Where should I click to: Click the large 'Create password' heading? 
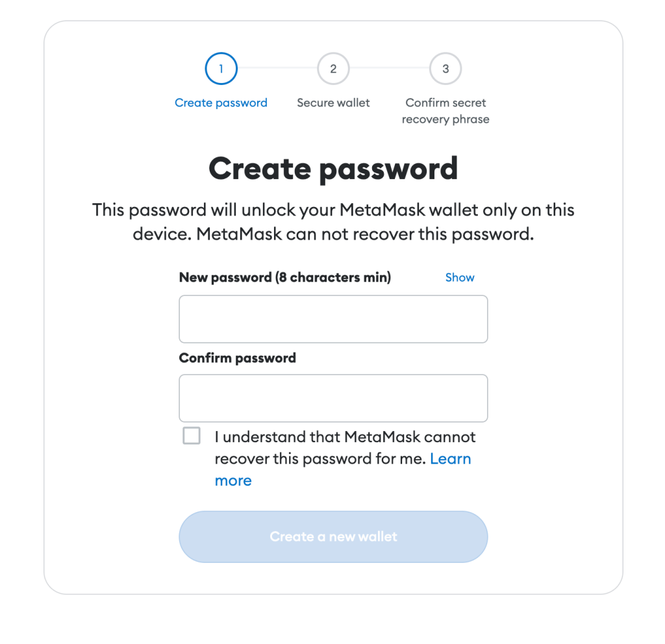pos(333,168)
